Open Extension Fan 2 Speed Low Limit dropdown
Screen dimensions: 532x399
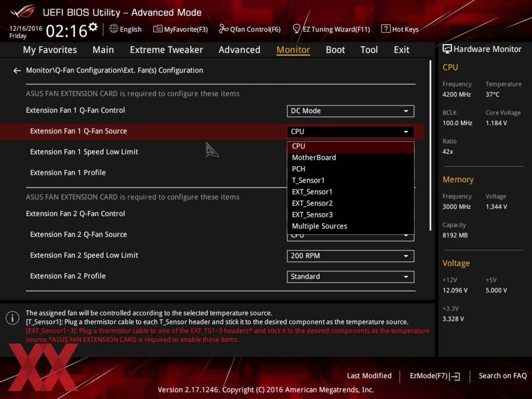[350, 256]
